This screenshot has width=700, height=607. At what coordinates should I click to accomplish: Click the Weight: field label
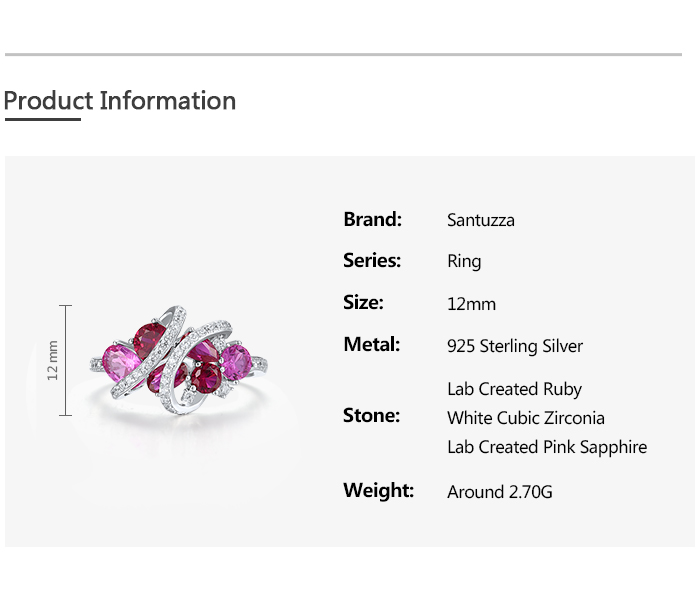click(x=378, y=490)
